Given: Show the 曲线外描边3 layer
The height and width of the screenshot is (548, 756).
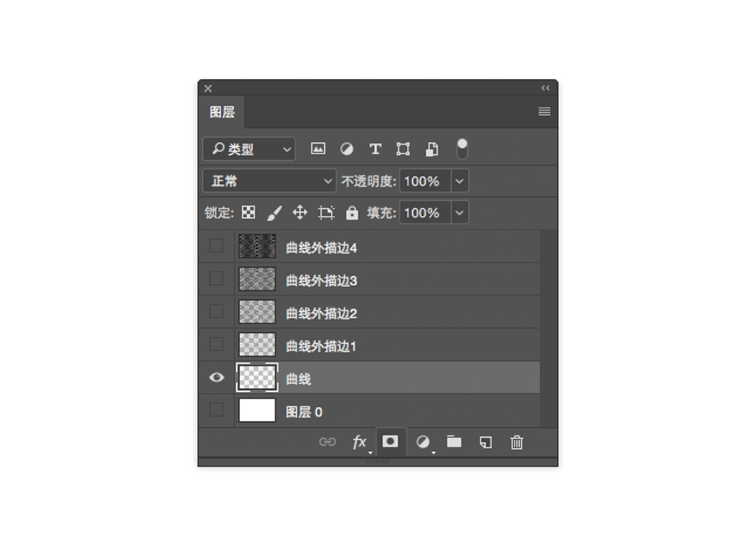Looking at the screenshot, I should click(216, 278).
